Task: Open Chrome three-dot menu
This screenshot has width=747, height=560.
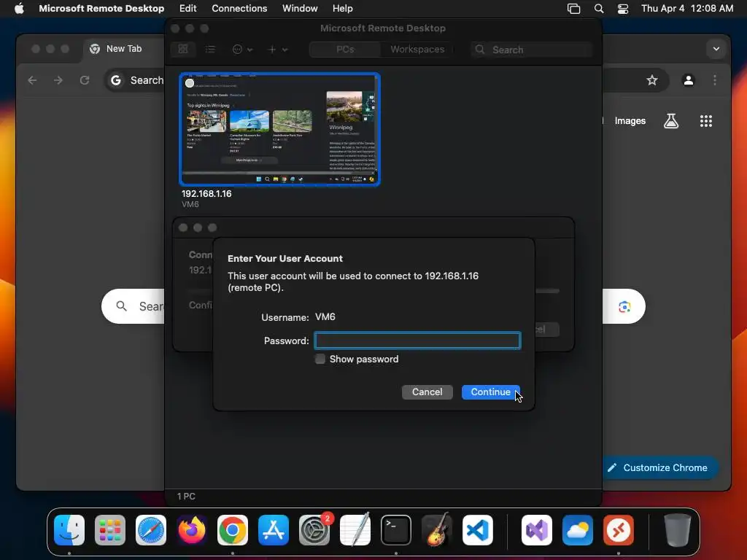Action: tap(715, 80)
